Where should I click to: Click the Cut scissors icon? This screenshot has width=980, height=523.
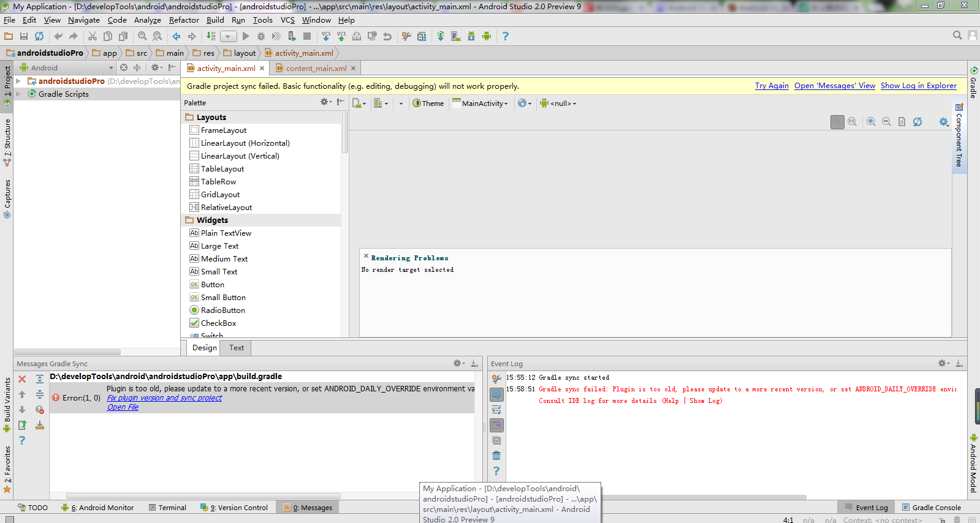[x=93, y=36]
